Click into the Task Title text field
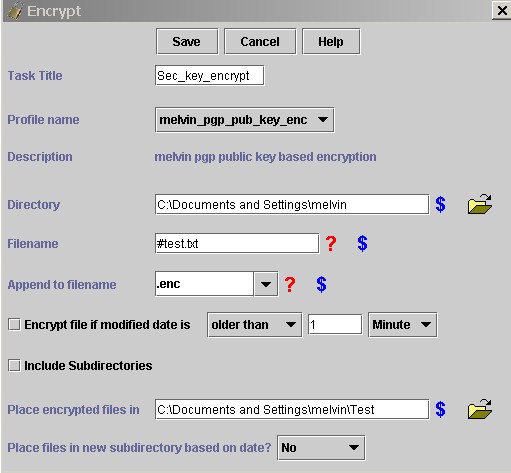511x473 pixels. [x=210, y=76]
